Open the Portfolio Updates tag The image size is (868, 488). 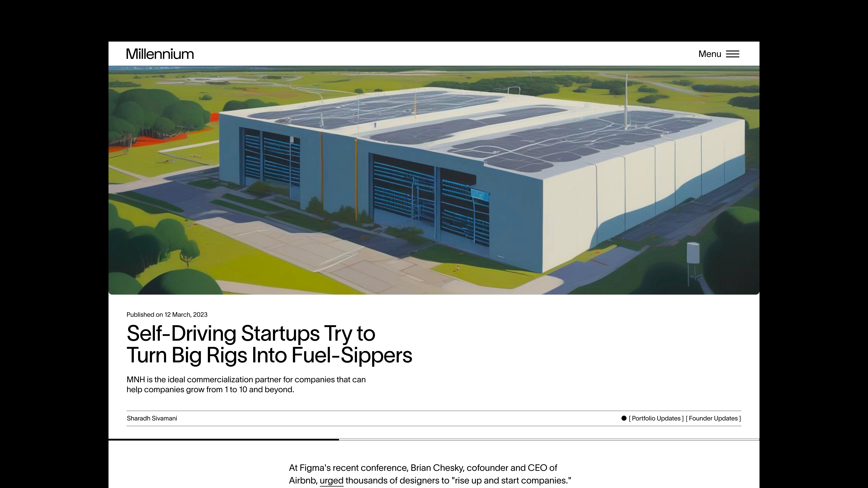coord(656,418)
